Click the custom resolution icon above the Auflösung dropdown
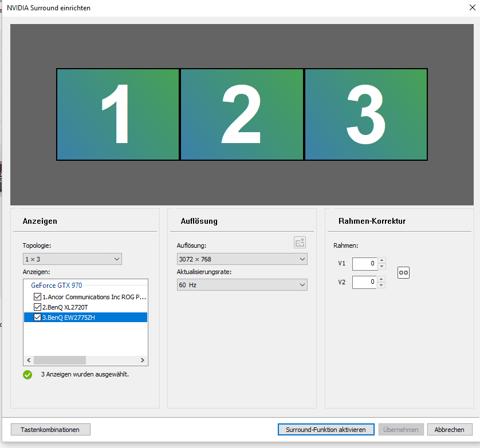The image size is (480, 448). (x=300, y=243)
